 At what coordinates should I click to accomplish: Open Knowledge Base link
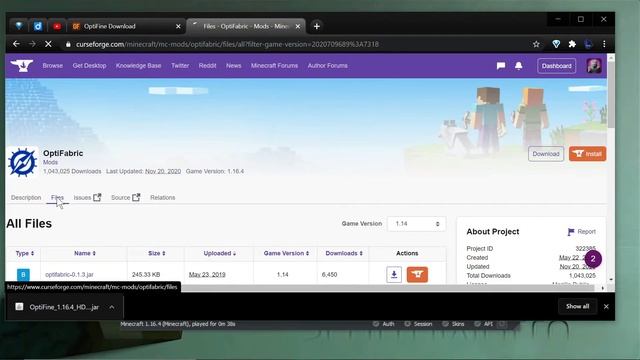138,66
